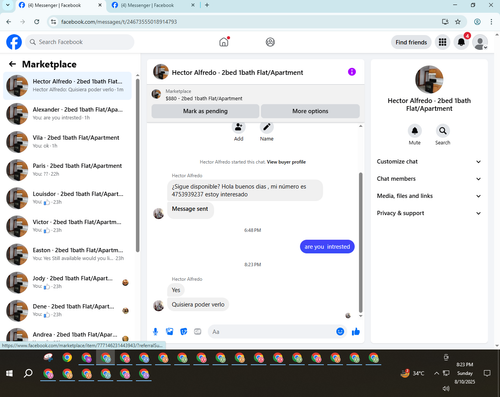
Task: Open Dene conversation in list
Action: pyautogui.click(x=67, y=310)
